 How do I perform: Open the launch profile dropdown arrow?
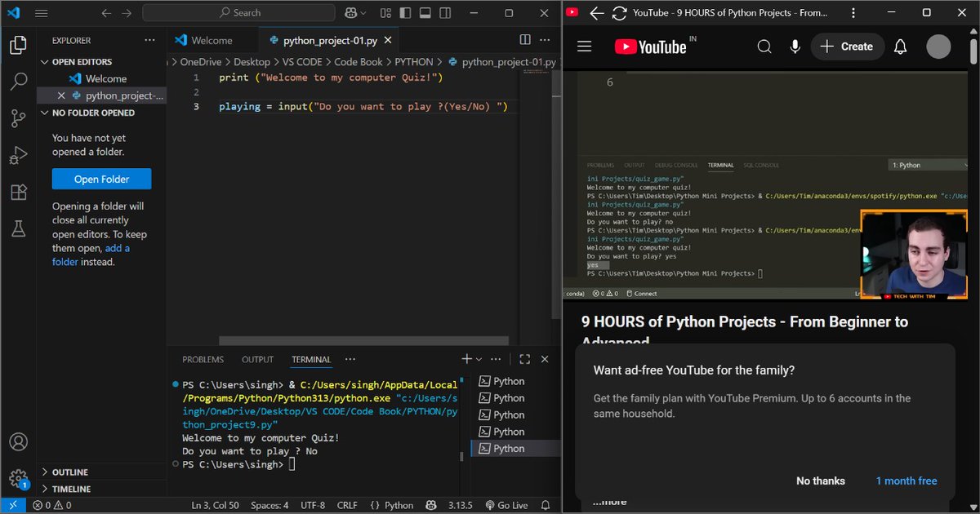(x=479, y=359)
